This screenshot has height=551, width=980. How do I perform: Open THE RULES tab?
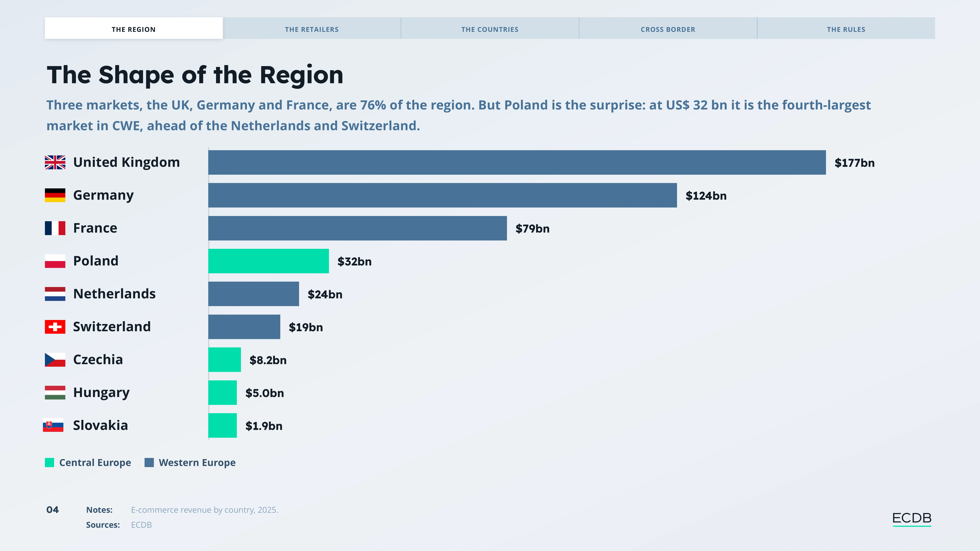(846, 28)
